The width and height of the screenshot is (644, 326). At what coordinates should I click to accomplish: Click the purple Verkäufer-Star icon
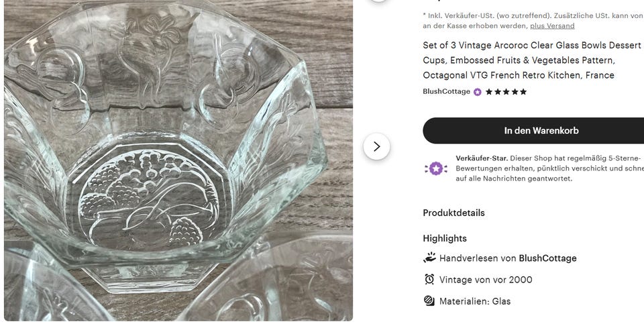click(x=436, y=168)
